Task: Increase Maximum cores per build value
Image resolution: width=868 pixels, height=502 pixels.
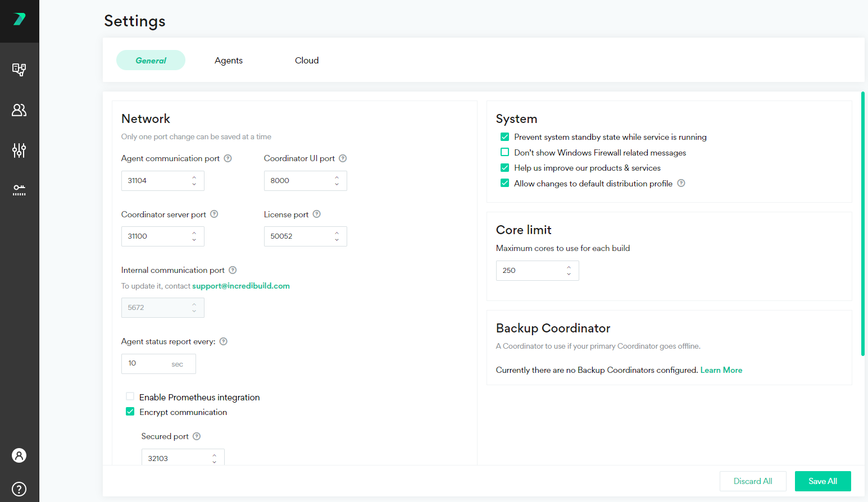Action: click(569, 267)
